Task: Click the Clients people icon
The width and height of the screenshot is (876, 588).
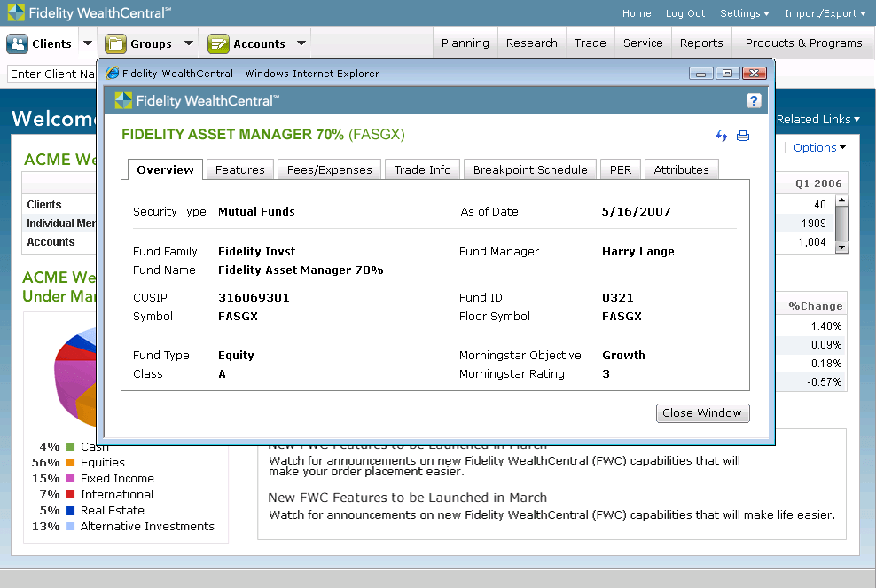Action: 18,43
